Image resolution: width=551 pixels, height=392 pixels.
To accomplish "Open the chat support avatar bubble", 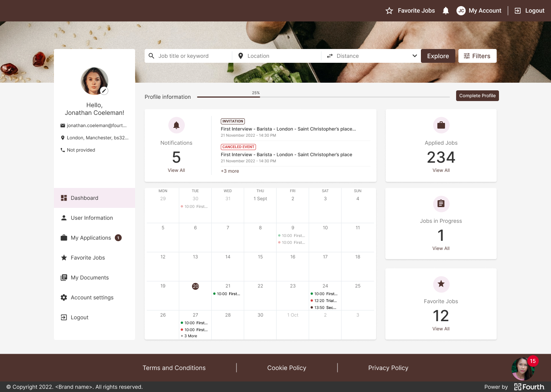I will pyautogui.click(x=523, y=369).
